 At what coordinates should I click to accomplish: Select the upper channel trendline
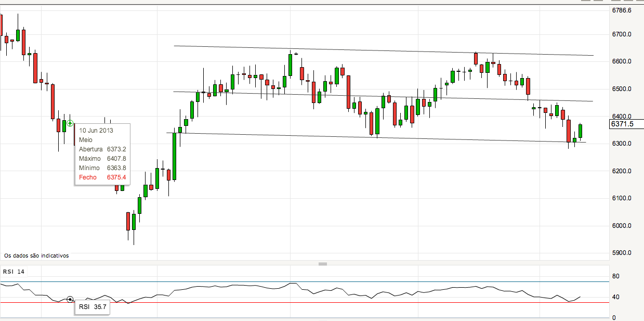(384, 50)
